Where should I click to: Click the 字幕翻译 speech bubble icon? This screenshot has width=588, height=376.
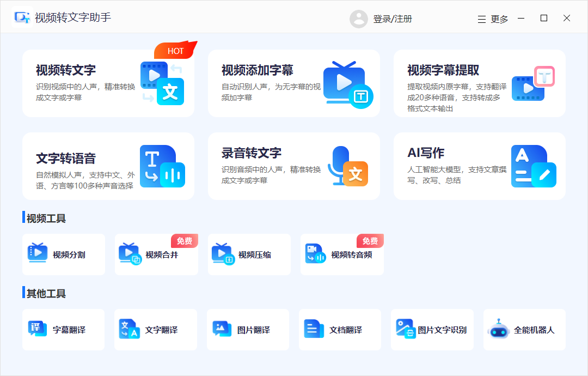pyautogui.click(x=37, y=329)
